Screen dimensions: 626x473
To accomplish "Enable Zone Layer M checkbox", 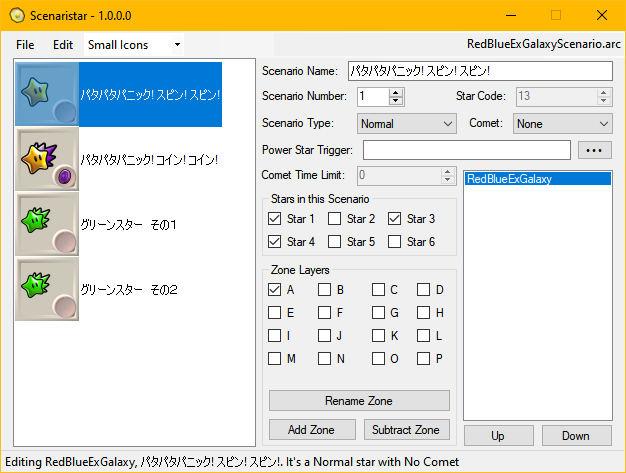I will pyautogui.click(x=275, y=358).
